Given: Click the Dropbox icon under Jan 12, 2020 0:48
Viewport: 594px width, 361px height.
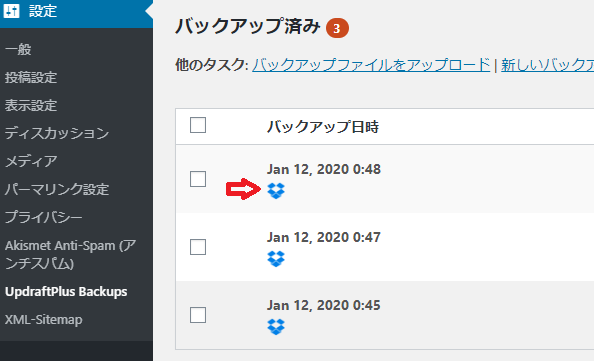Looking at the screenshot, I should click(276, 191).
